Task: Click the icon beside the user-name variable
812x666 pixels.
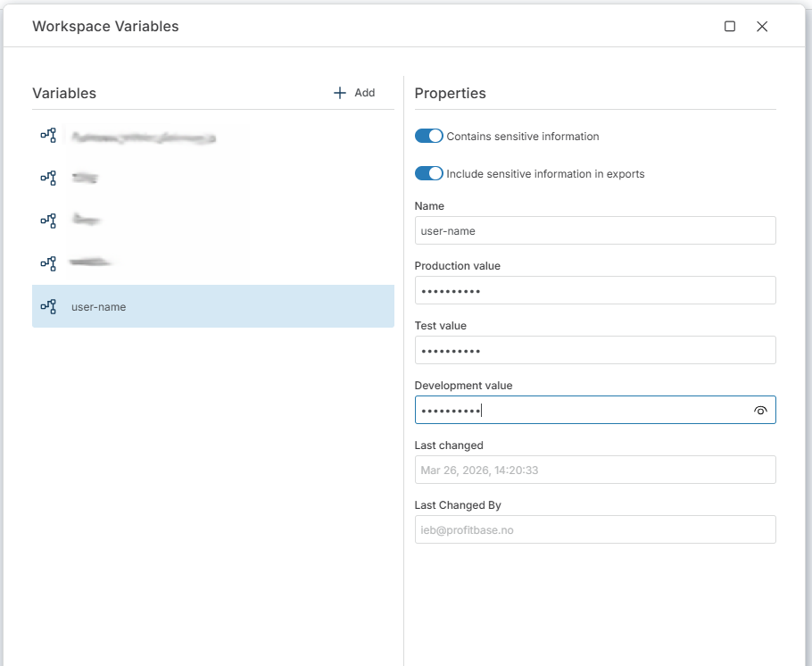Action: click(48, 306)
